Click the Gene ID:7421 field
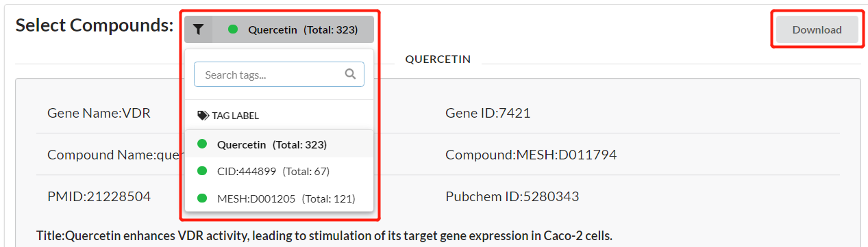The height and width of the screenshot is (247, 868). click(488, 113)
